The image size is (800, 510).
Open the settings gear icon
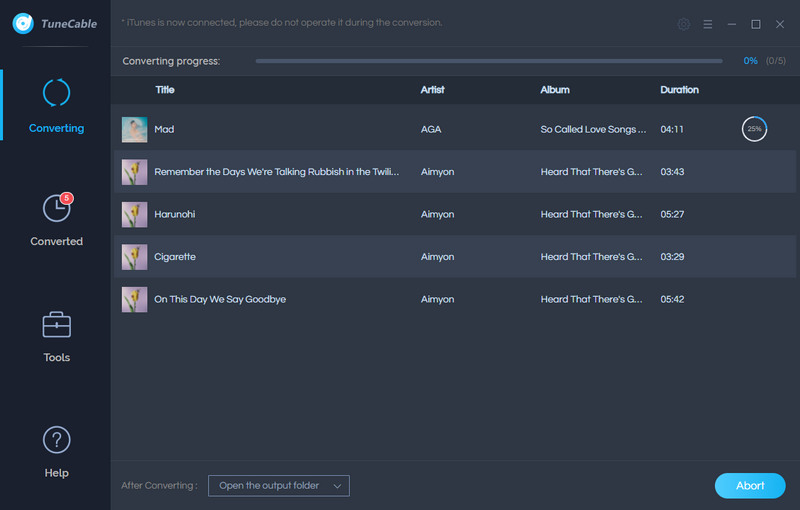tap(684, 24)
